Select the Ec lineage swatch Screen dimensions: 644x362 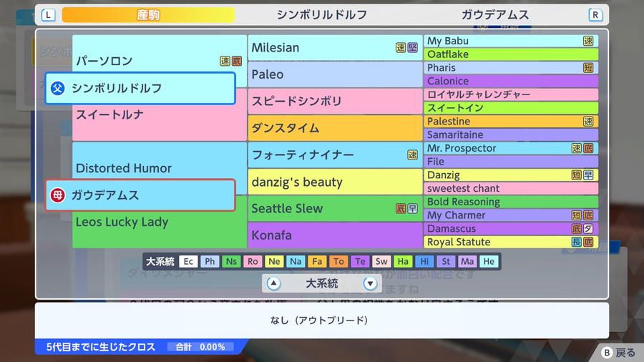(x=188, y=261)
